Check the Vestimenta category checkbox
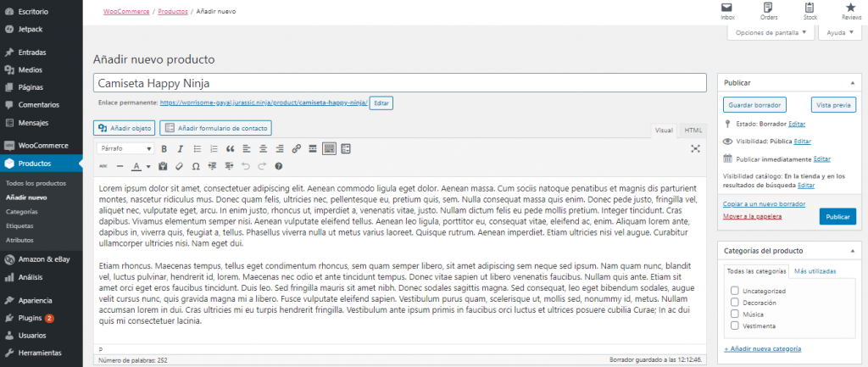The height and width of the screenshot is (367, 868). (x=735, y=325)
